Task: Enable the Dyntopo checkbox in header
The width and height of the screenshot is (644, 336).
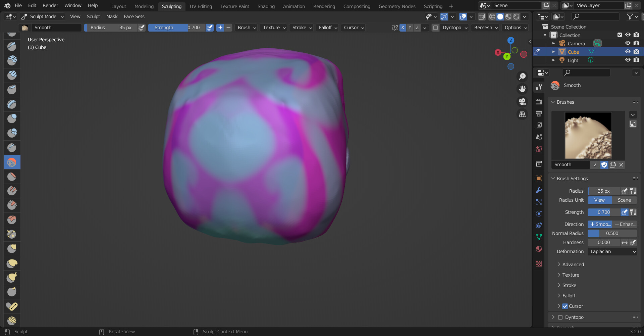Action: point(435,28)
